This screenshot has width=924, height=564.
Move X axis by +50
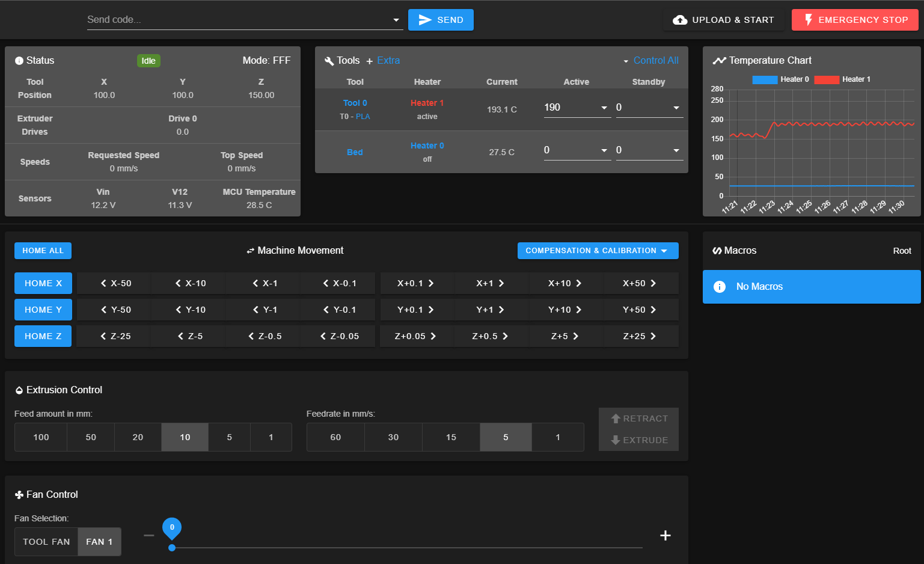pyautogui.click(x=640, y=283)
